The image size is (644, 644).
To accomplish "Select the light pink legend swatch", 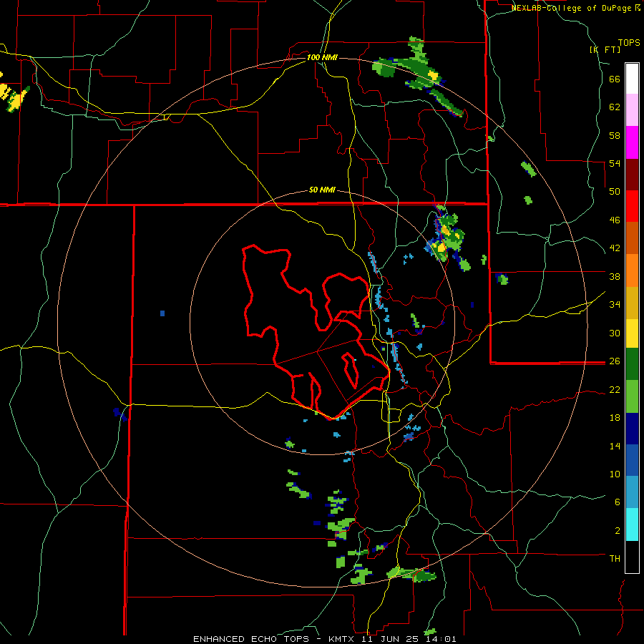I will click(632, 109).
